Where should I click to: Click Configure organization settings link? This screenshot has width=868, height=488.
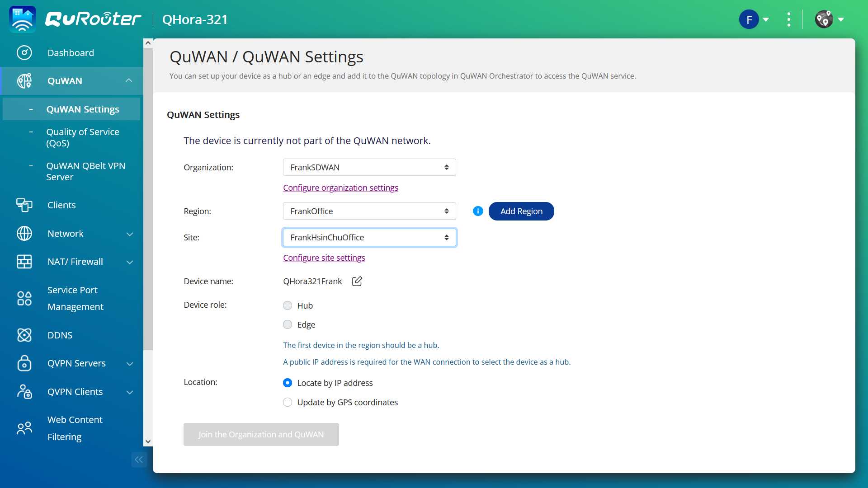(340, 188)
